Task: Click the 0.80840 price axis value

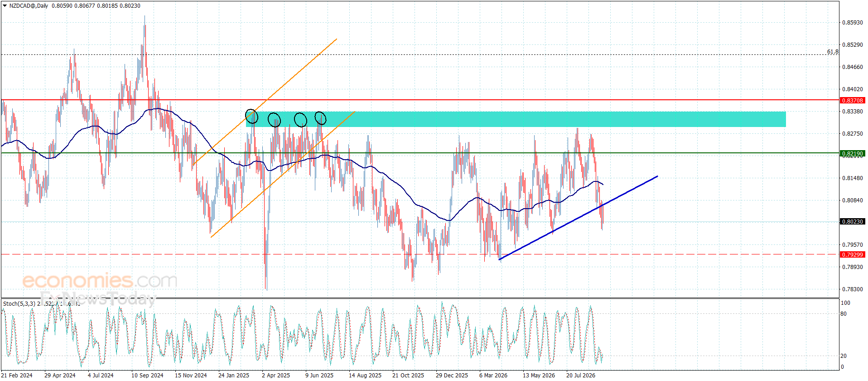Action: coord(852,200)
